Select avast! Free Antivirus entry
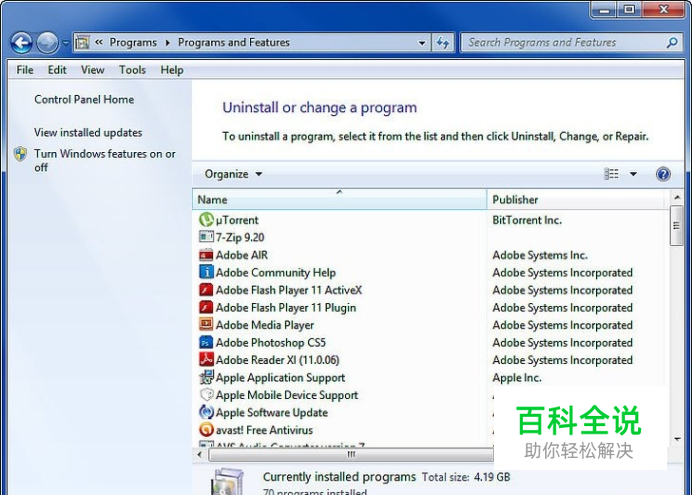This screenshot has width=692, height=495. click(x=264, y=430)
